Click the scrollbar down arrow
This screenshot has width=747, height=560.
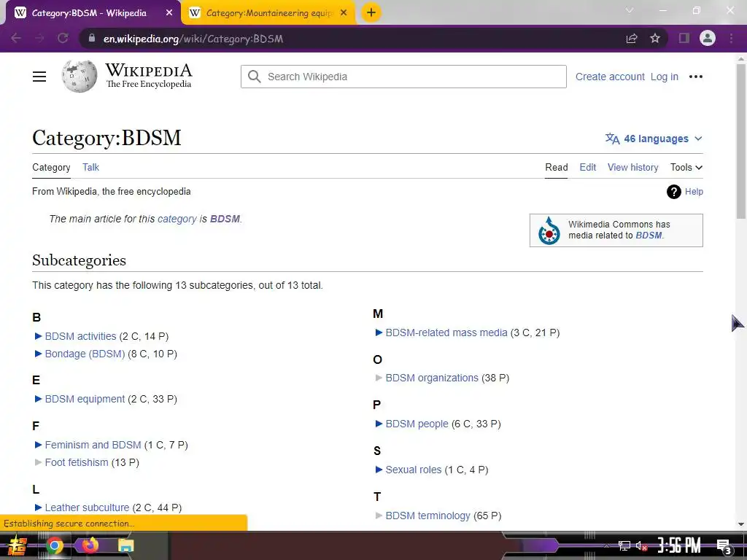[x=741, y=524]
